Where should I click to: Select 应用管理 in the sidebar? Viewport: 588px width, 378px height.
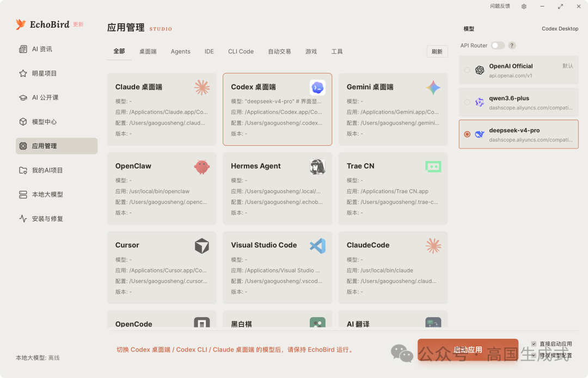point(57,146)
